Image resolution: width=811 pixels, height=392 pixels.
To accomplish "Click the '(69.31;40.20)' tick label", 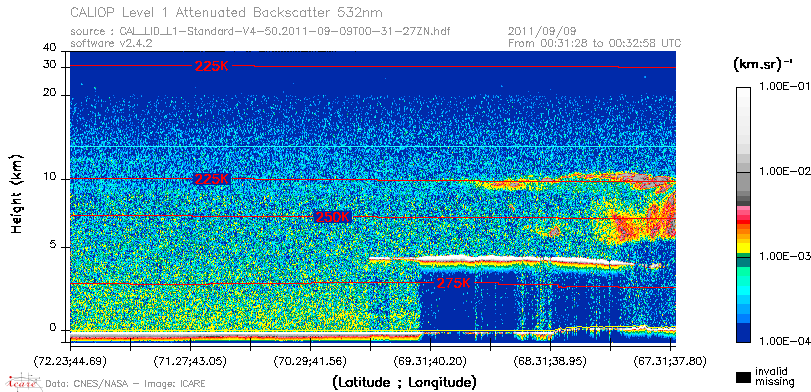I will pyautogui.click(x=430, y=360).
